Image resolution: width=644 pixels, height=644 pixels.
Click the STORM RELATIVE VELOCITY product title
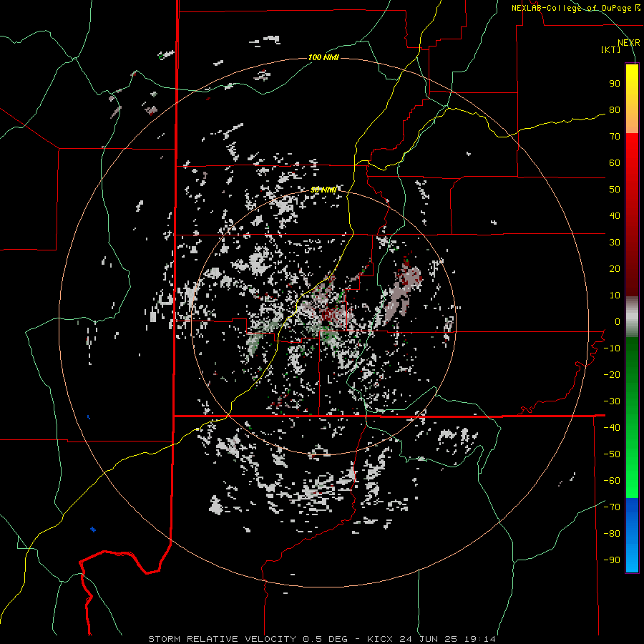click(x=222, y=639)
